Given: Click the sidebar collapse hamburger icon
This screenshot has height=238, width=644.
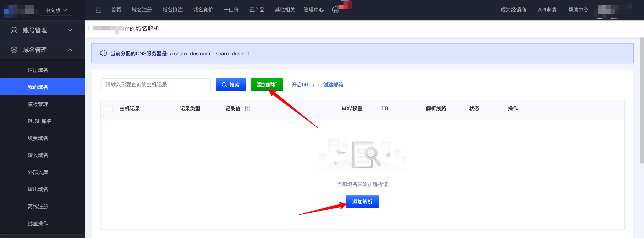Looking at the screenshot, I should point(98,10).
